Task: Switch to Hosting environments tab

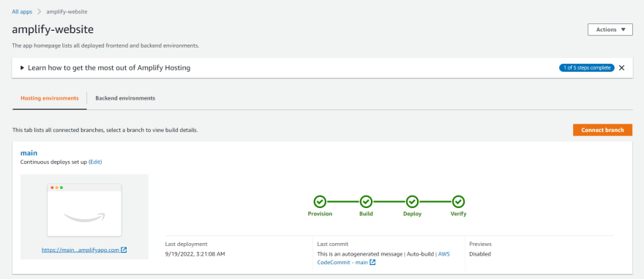Action: point(50,99)
